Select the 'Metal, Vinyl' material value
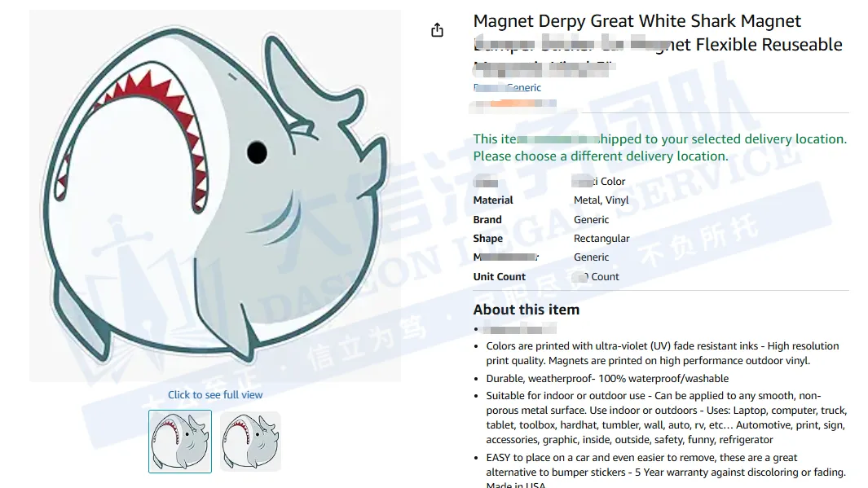Image resolution: width=868 pixels, height=488 pixels. click(x=601, y=200)
